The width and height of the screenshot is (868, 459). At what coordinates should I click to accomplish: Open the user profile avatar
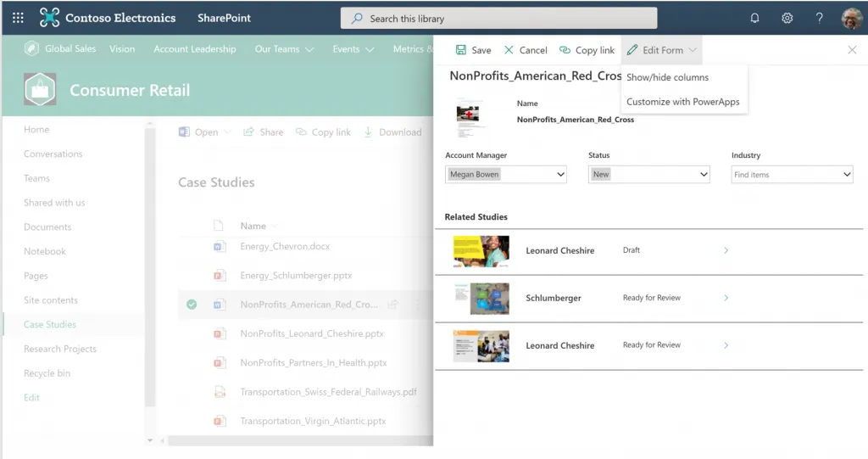[851, 18]
